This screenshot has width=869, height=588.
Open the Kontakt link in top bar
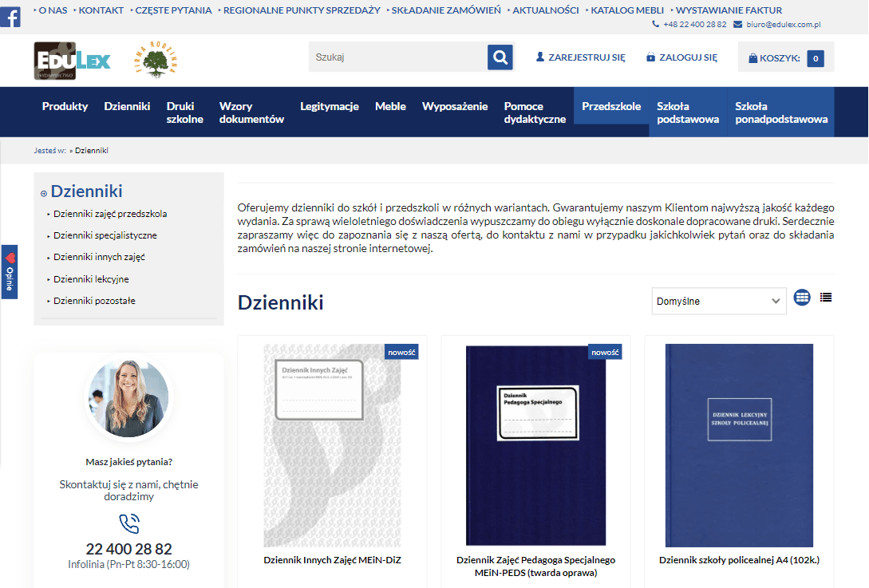click(101, 10)
